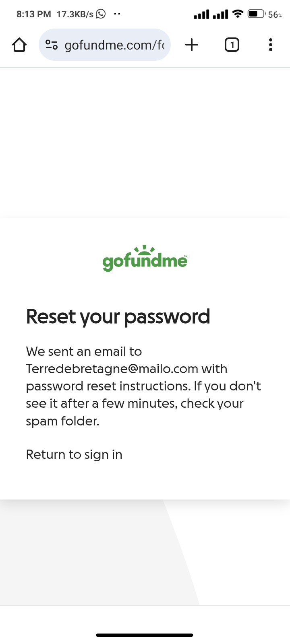The height and width of the screenshot is (644, 290).
Task: Open the three-dot browser menu
Action: pos(270,45)
